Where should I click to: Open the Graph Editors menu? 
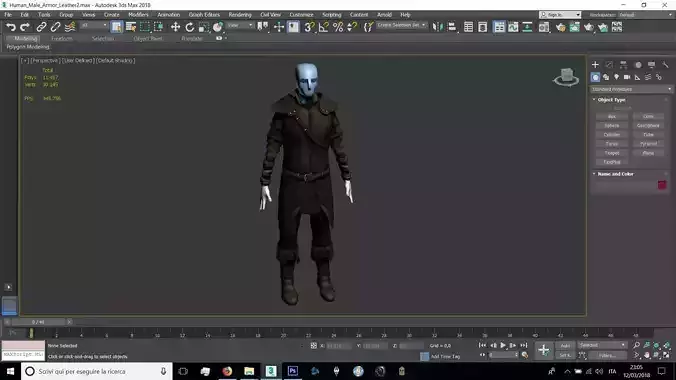click(x=204, y=15)
